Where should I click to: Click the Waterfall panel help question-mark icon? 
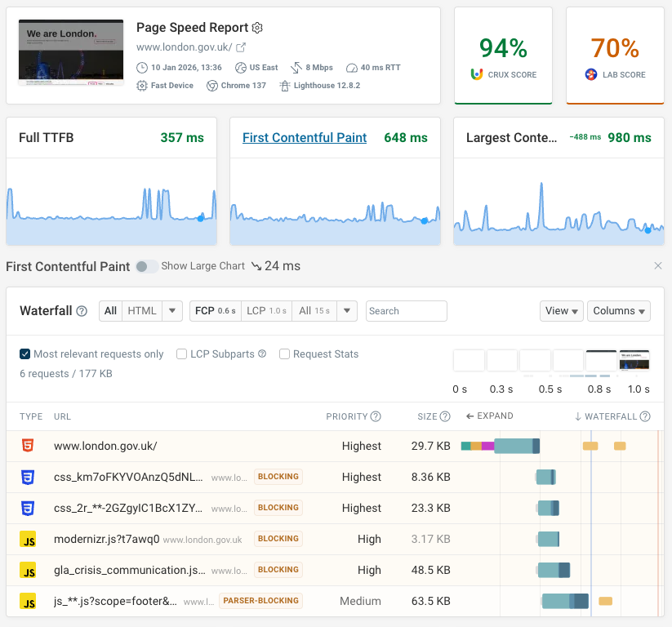coord(80,311)
